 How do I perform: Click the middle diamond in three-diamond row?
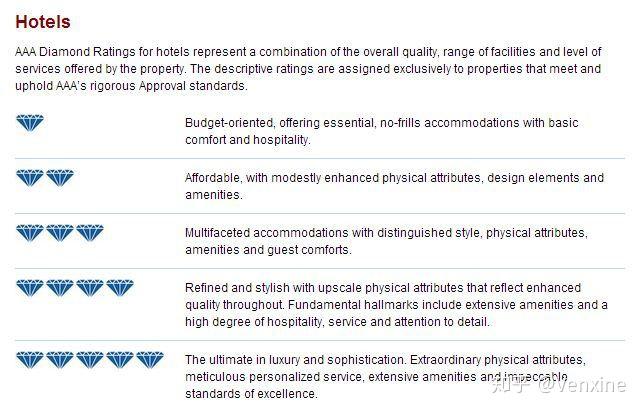60,233
